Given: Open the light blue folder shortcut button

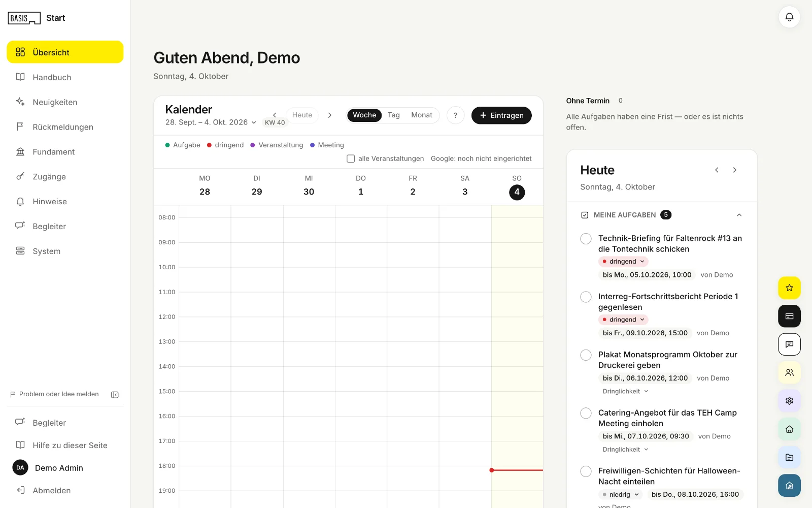Looking at the screenshot, I should [789, 457].
